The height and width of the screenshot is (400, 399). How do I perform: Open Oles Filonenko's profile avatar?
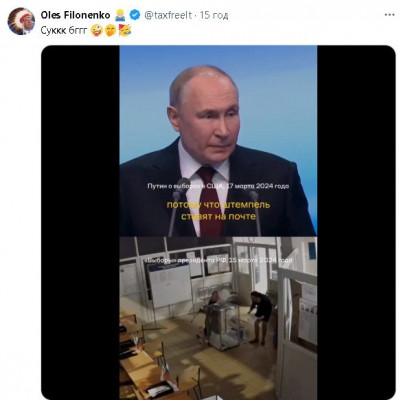[21, 21]
